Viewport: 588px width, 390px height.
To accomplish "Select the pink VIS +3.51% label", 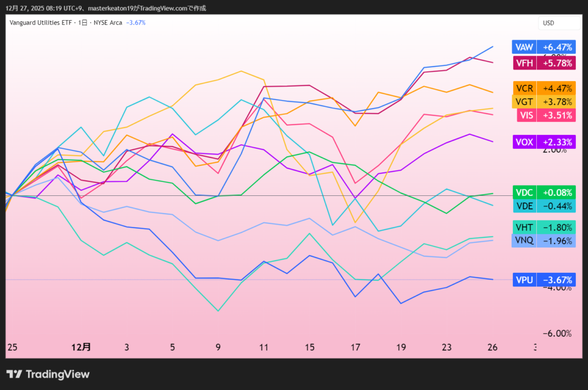I will 544,115.
